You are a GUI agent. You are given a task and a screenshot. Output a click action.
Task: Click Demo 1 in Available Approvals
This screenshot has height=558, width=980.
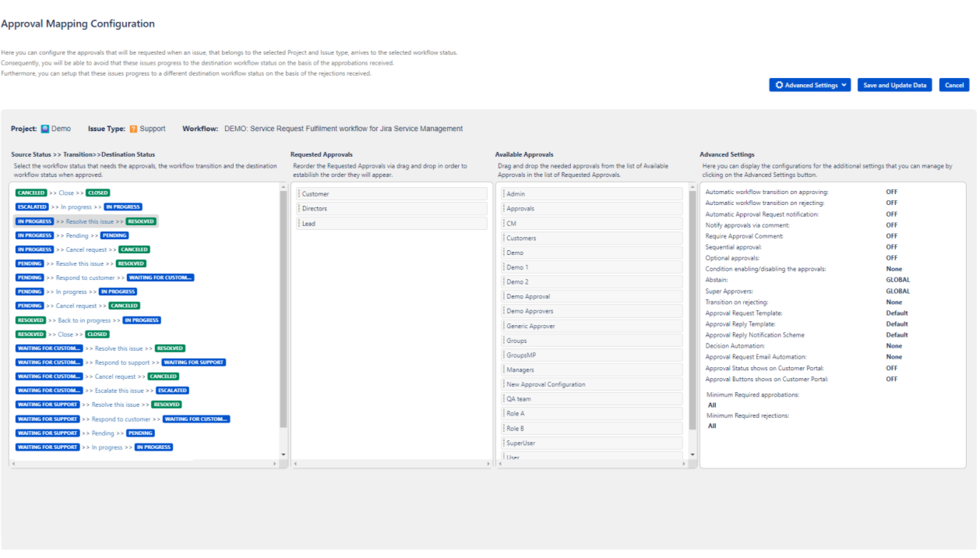[x=591, y=267]
